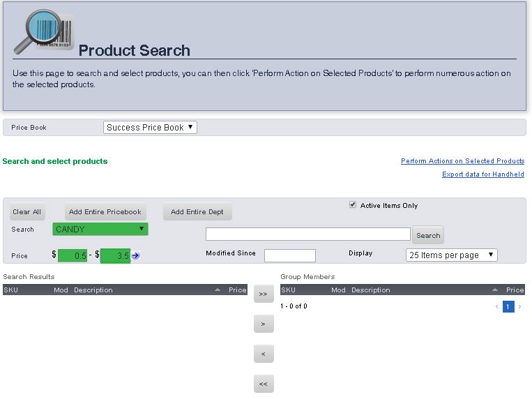Click the Modified Since date field
Screen dimensions: 532x397
289,255
